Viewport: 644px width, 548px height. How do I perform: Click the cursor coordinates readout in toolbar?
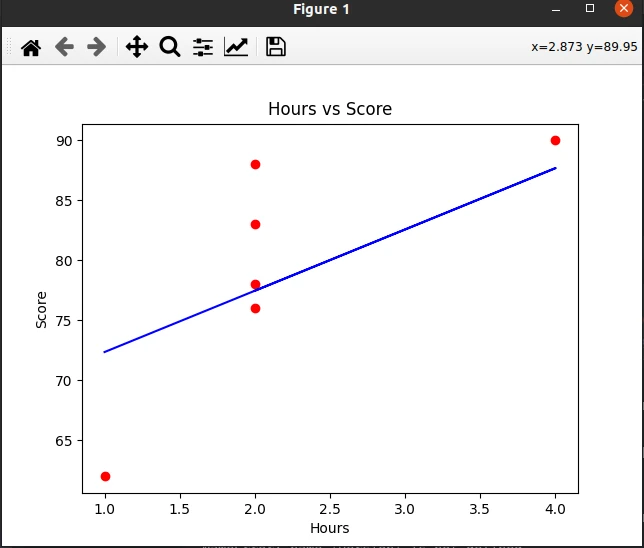tap(585, 47)
